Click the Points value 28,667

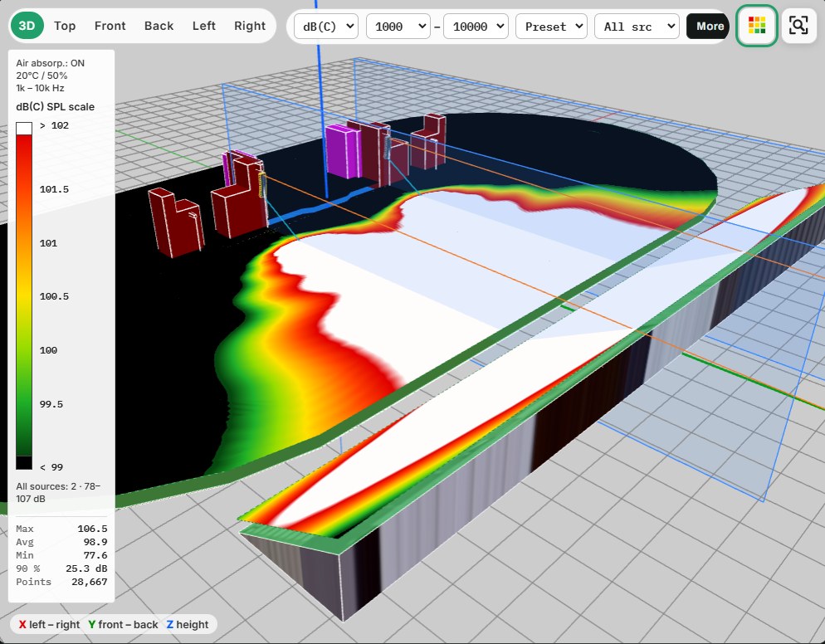click(x=90, y=582)
